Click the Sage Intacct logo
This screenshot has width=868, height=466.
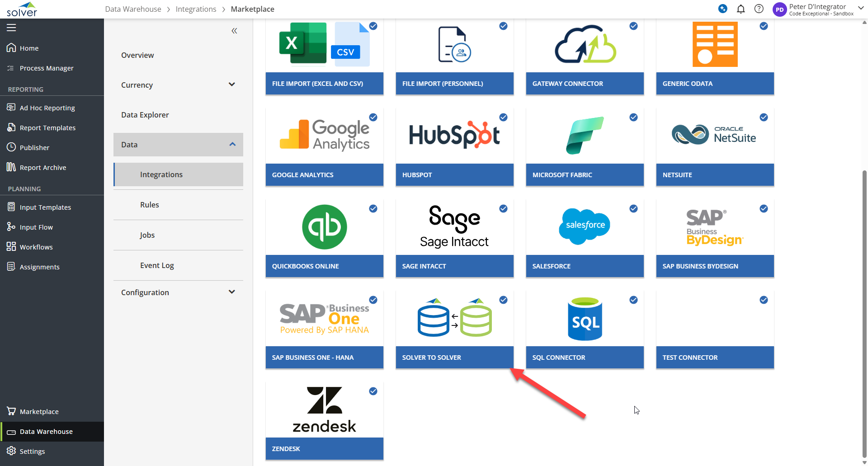pos(454,227)
